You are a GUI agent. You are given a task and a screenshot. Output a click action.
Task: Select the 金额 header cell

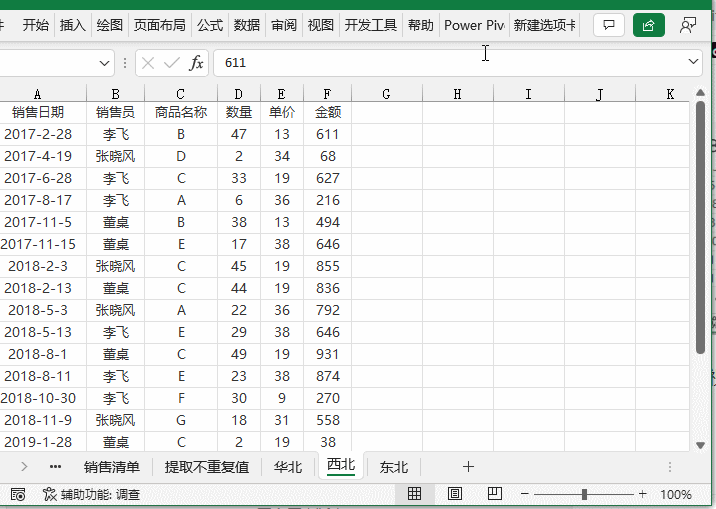click(327, 112)
